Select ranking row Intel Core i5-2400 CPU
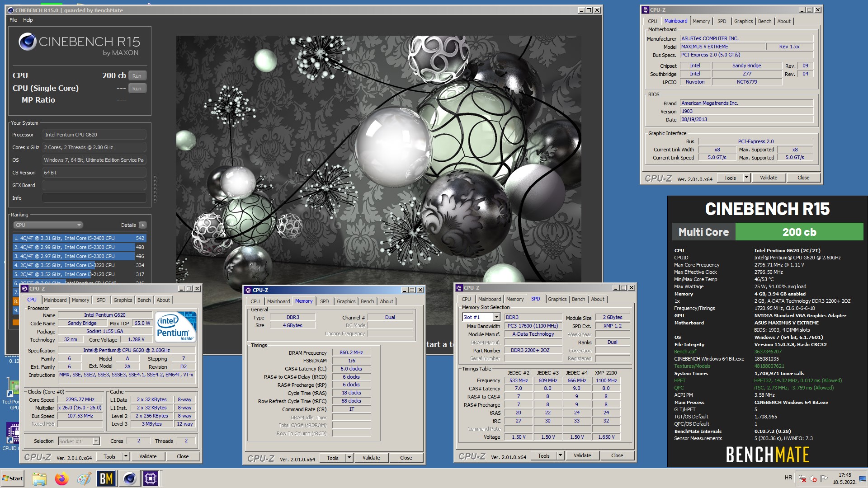 coord(79,238)
